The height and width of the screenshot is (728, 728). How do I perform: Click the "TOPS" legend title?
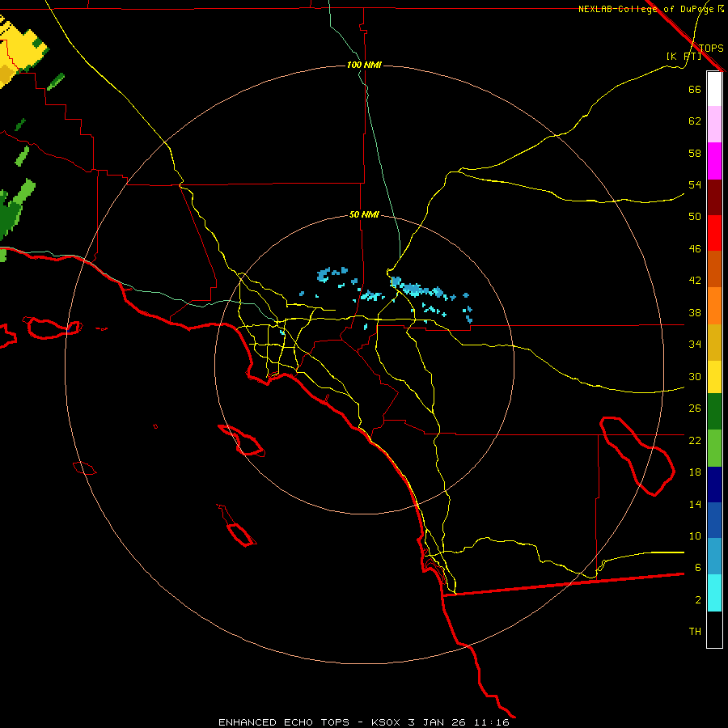point(711,48)
